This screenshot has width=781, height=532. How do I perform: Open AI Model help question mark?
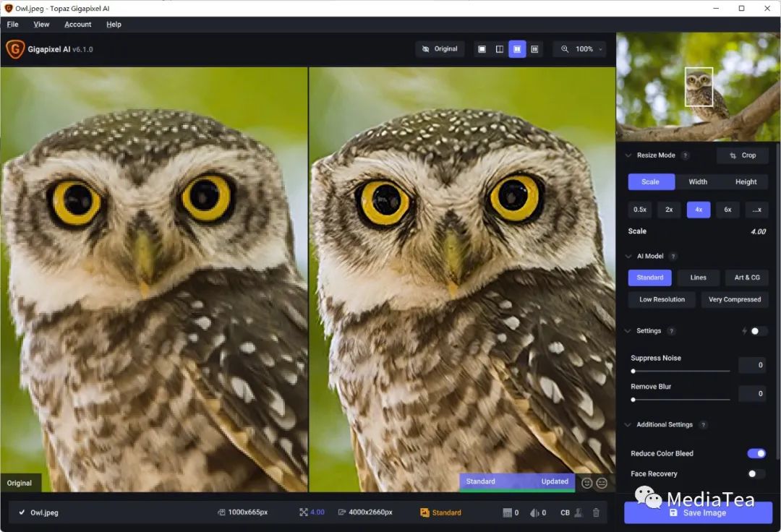673,257
